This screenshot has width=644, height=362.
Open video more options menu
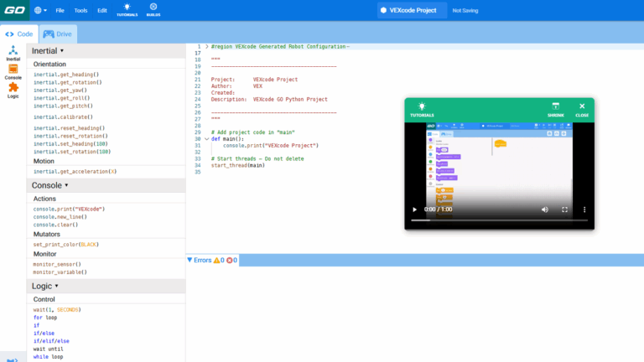click(584, 209)
